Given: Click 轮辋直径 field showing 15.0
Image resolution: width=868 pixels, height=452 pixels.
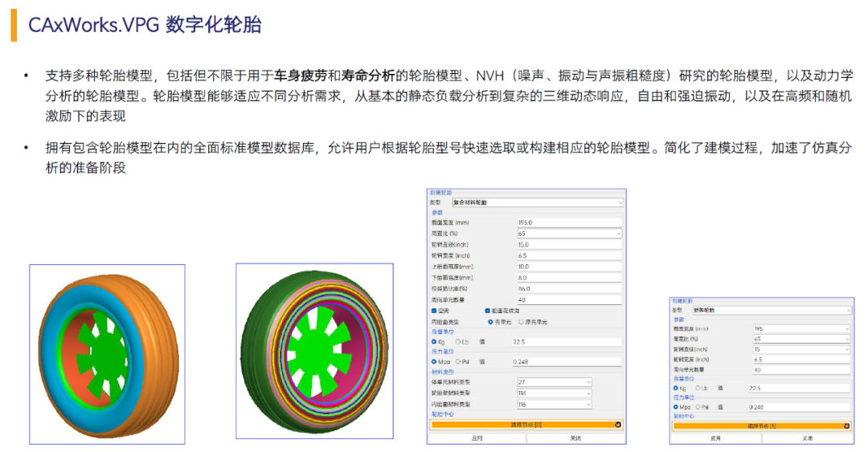Looking at the screenshot, I should tap(569, 245).
